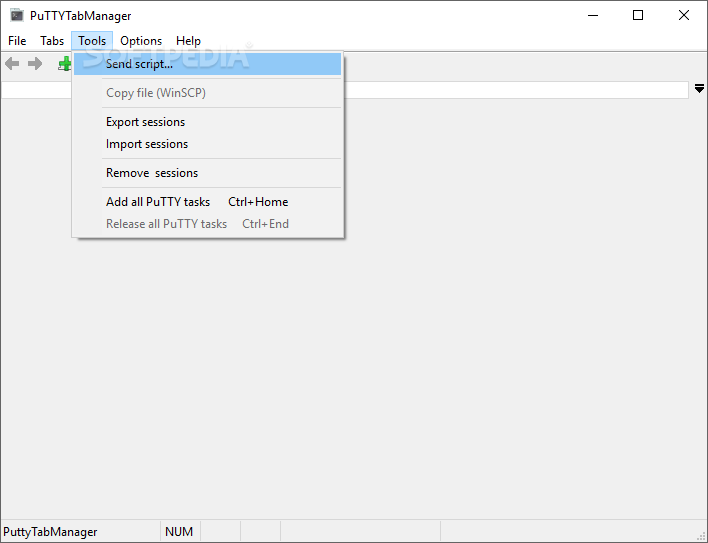Click the forward arrow toolbar icon

pyautogui.click(x=35, y=64)
